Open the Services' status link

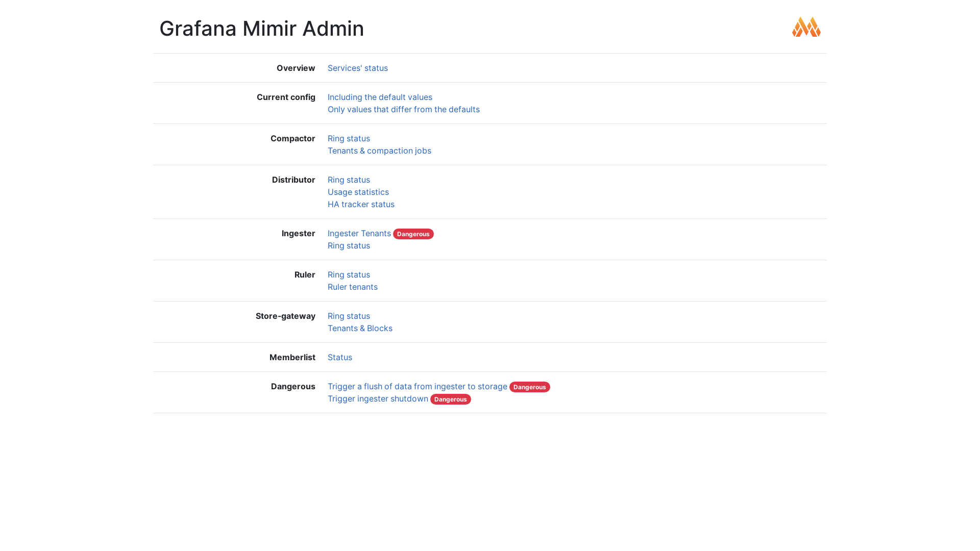pyautogui.click(x=358, y=68)
